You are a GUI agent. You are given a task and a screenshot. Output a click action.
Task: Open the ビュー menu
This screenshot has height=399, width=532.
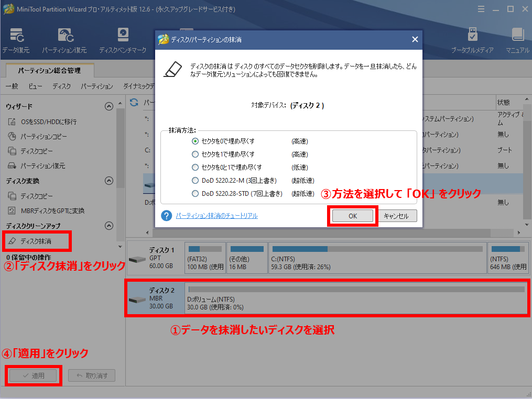(35, 86)
